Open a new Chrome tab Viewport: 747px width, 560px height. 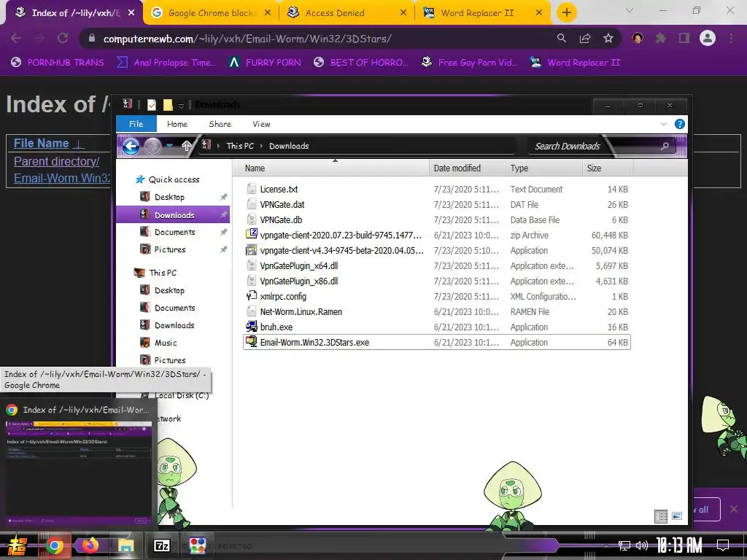point(566,13)
